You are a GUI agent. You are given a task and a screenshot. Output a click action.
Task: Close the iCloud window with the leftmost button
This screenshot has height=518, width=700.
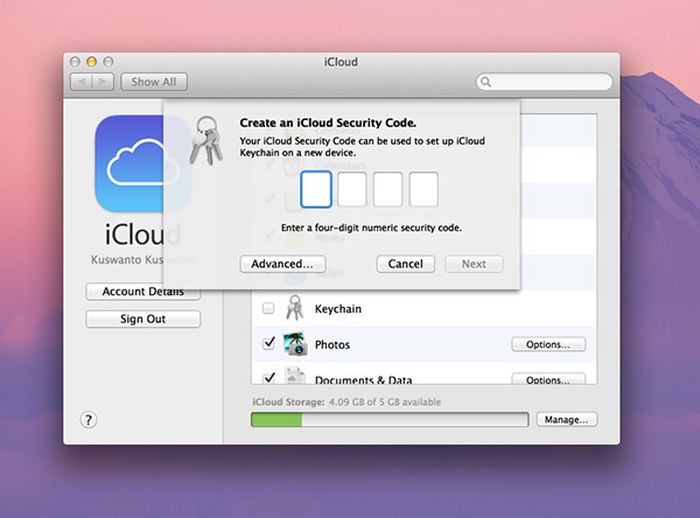point(75,62)
